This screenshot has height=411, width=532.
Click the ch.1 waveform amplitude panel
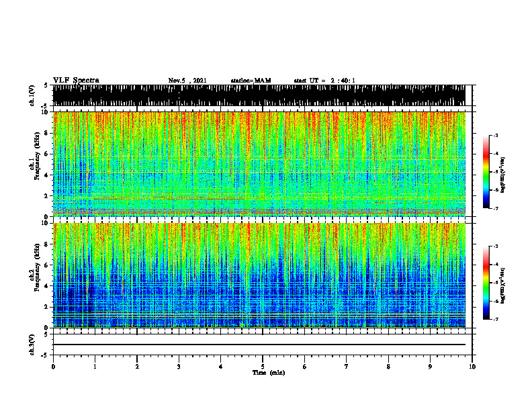click(259, 95)
